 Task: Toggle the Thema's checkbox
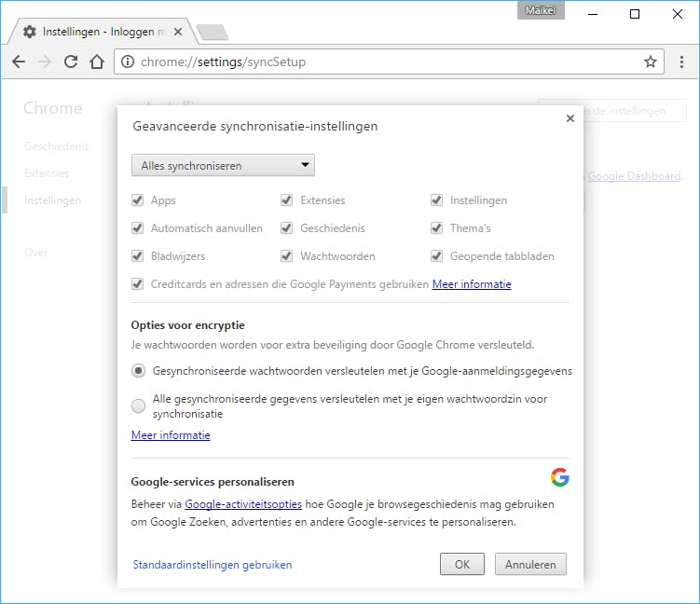pos(436,228)
